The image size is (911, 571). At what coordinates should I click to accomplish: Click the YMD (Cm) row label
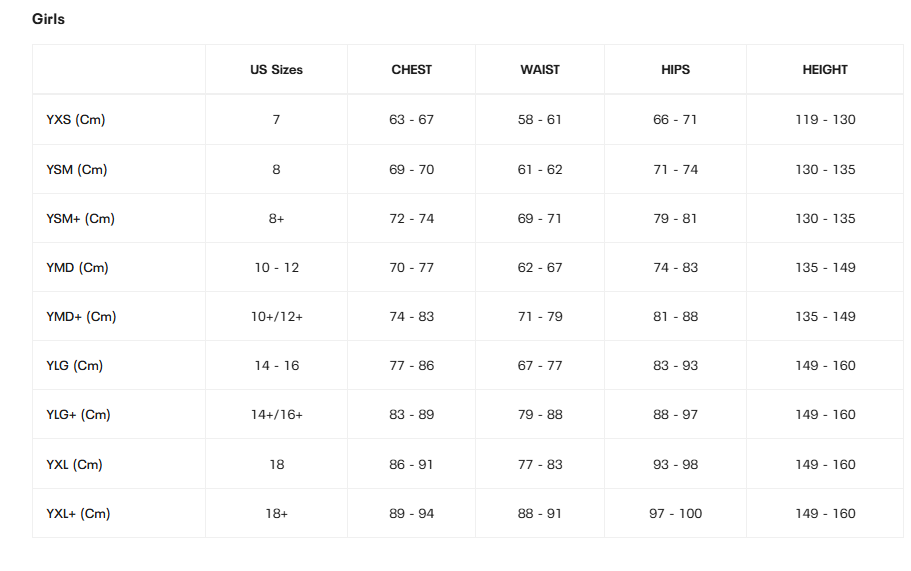tap(78, 268)
